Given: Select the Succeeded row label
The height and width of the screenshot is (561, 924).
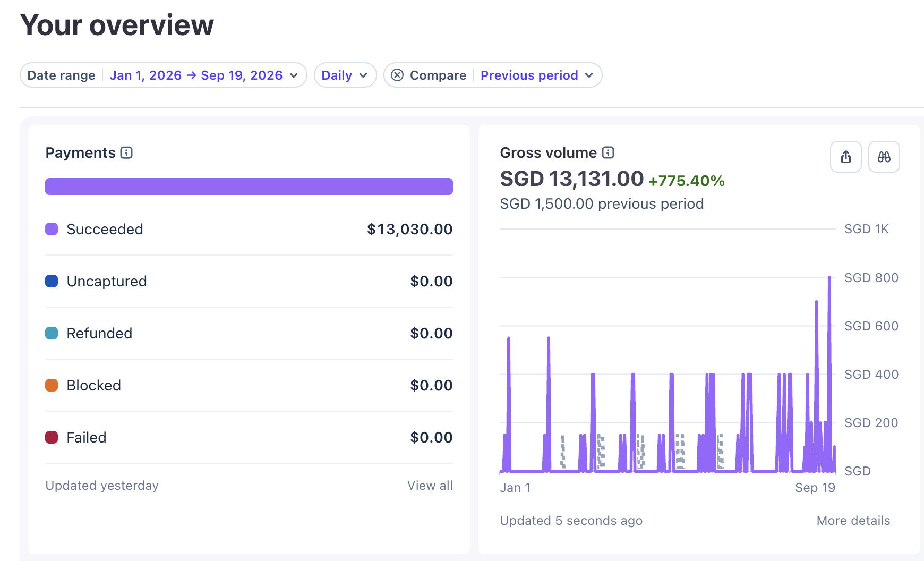Looking at the screenshot, I should tap(105, 229).
